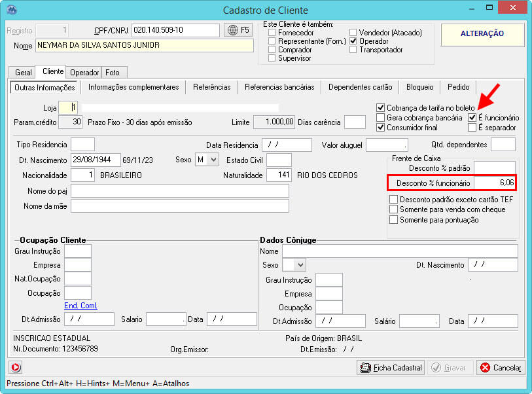
Task: Enable Gera cobrança bancária checkbox
Action: [381, 118]
